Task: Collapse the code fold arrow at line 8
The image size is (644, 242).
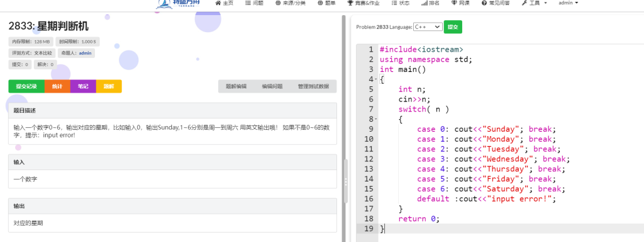Action: tap(376, 119)
